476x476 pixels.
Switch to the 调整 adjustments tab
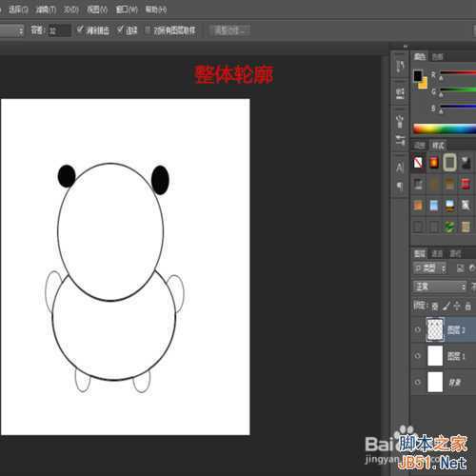[420, 146]
